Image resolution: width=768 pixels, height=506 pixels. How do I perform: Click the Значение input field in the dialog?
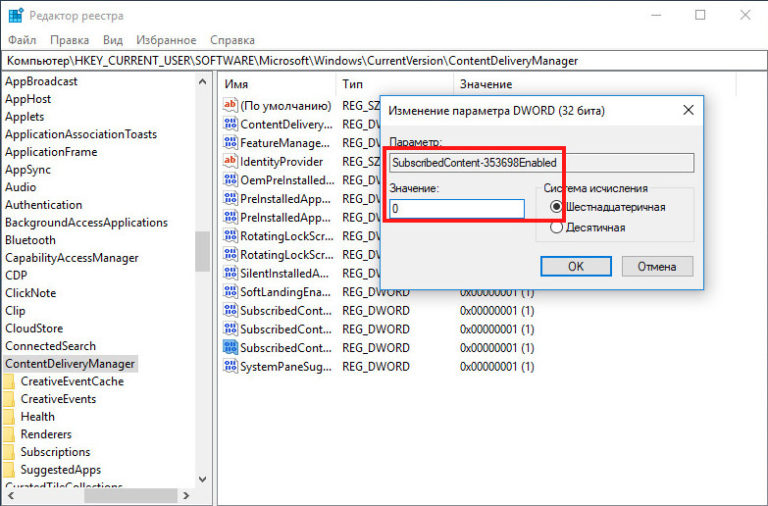pyautogui.click(x=457, y=209)
